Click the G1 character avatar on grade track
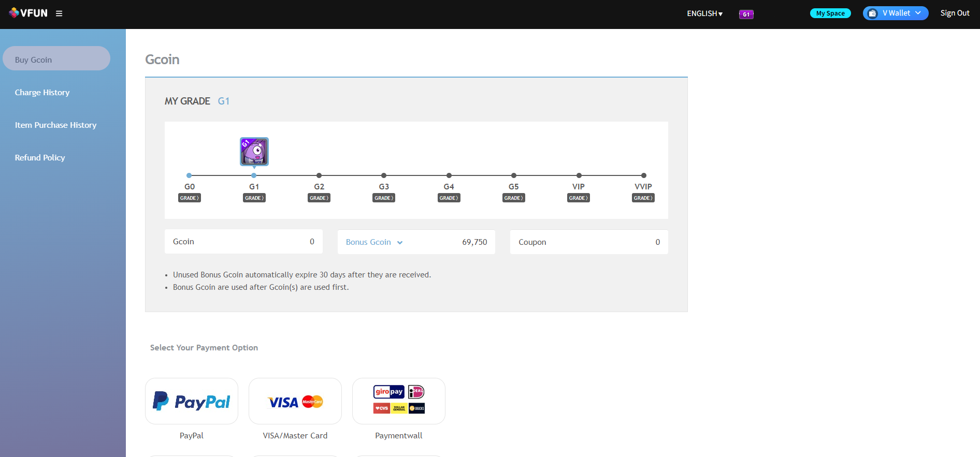Screen dimensions: 980x457 (254, 152)
